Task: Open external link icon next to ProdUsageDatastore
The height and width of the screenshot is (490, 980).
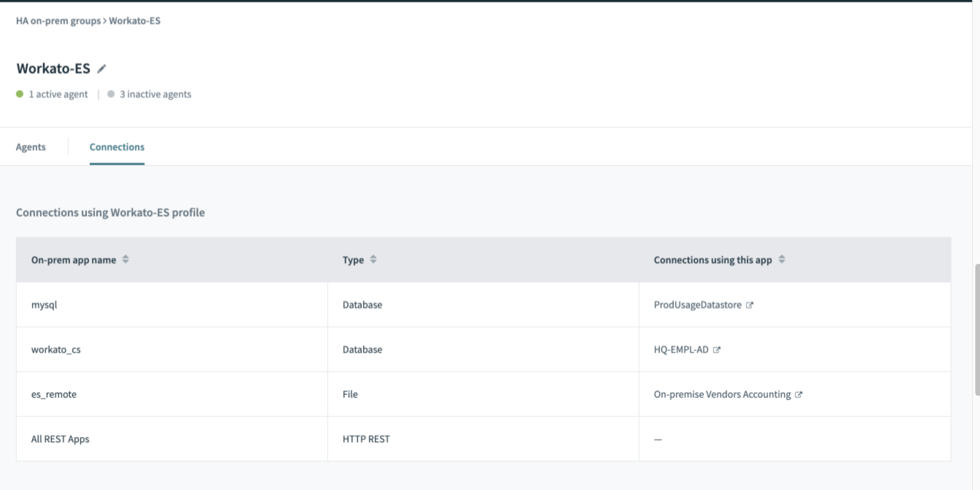Action: click(749, 305)
